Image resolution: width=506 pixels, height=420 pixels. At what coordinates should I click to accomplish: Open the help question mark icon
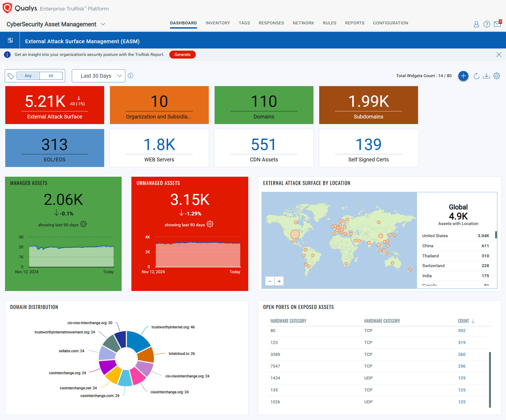[x=487, y=24]
